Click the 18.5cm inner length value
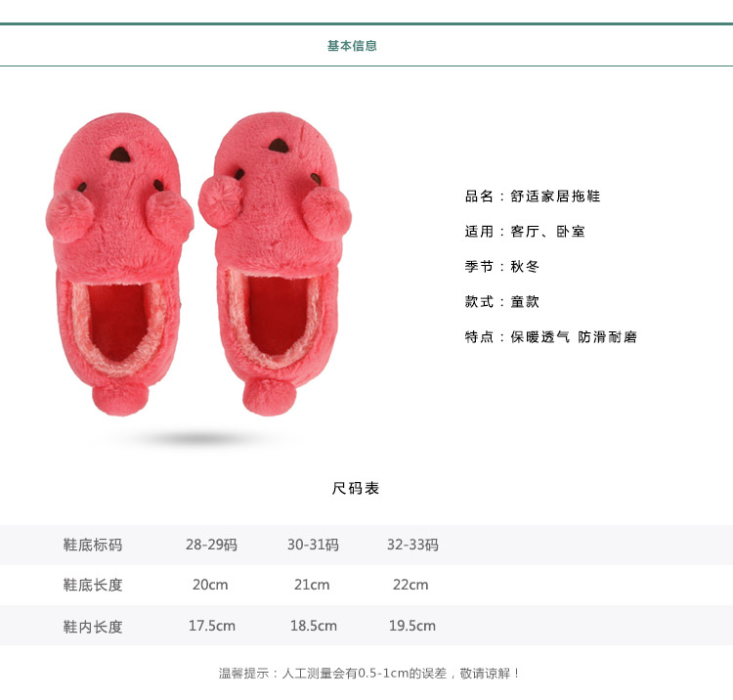 [313, 626]
